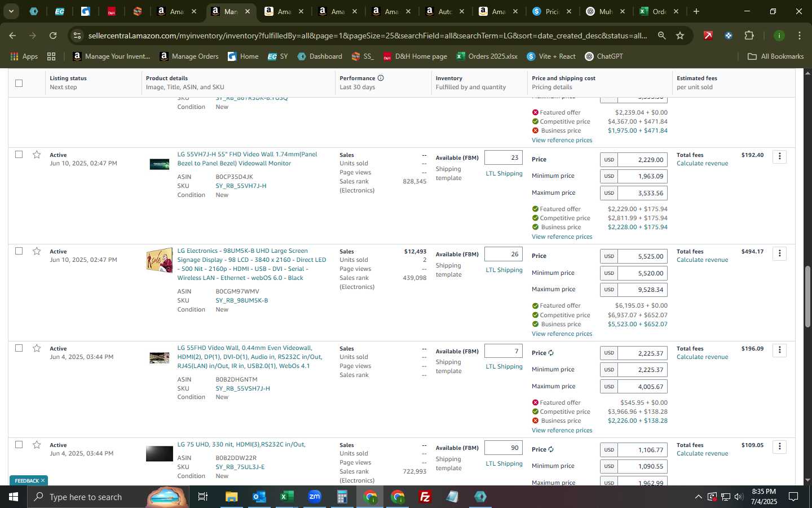The width and height of the screenshot is (812, 508).
Task: Open Manage Orders bookmark
Action: point(189,56)
